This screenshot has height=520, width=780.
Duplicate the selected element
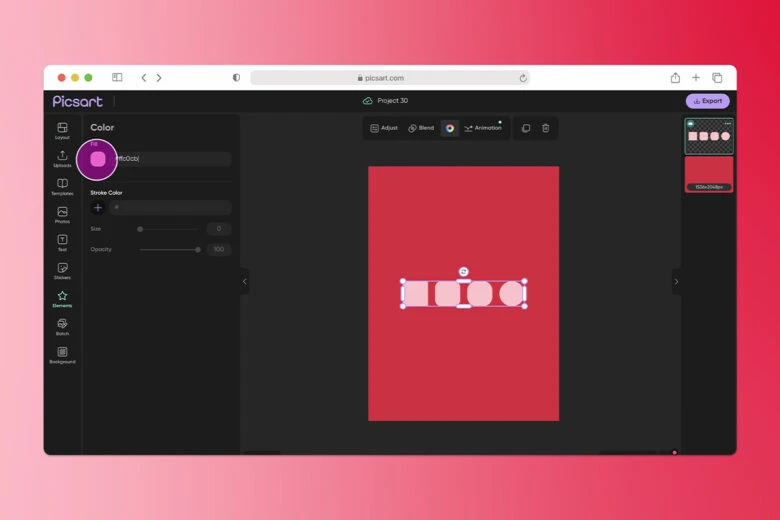(526, 128)
